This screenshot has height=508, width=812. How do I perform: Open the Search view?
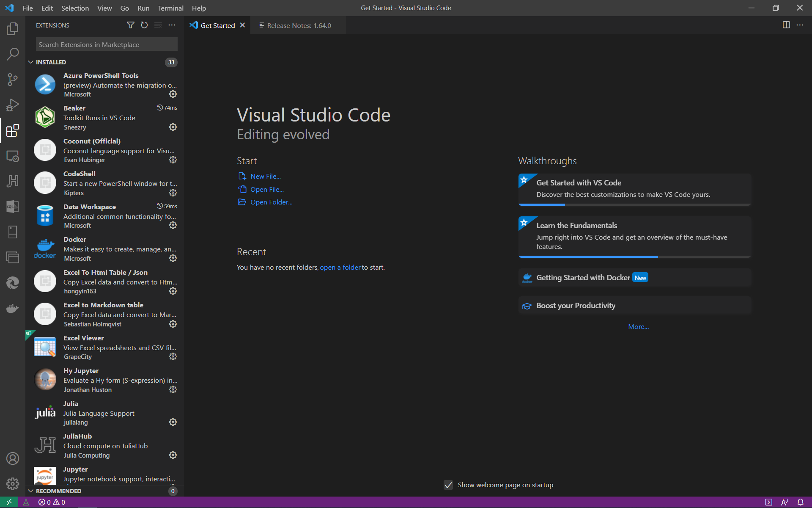click(13, 54)
